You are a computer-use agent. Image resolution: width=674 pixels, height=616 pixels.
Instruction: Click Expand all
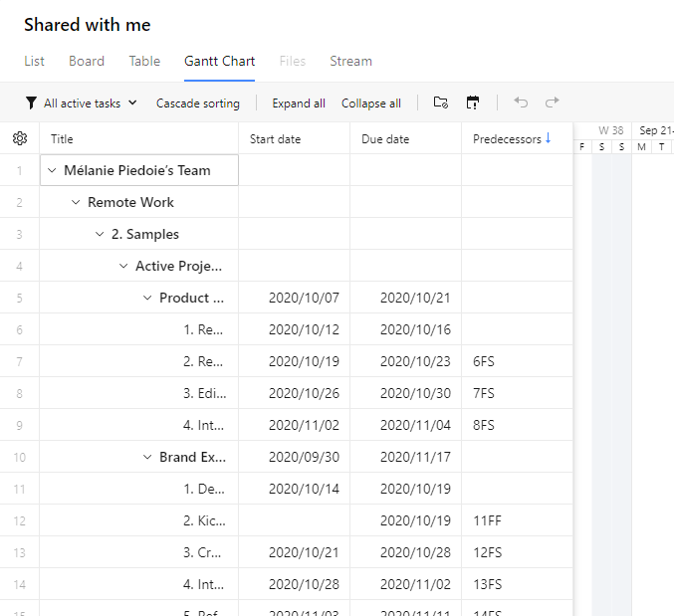299,103
